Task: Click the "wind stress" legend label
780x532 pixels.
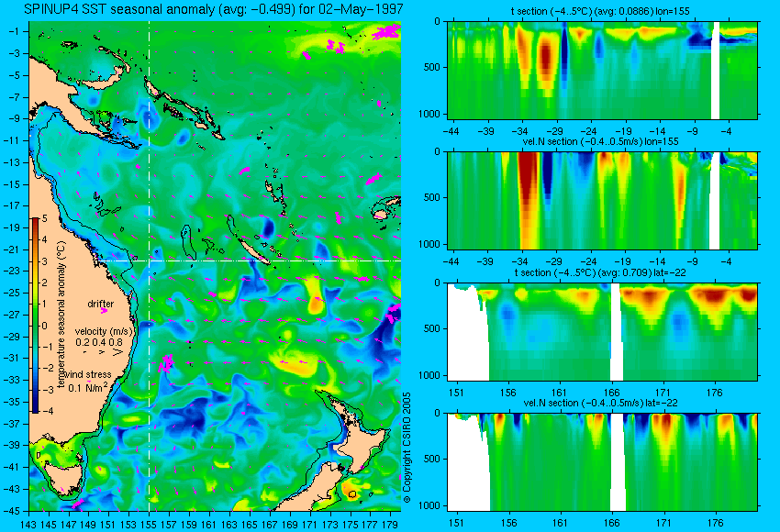Action: click(x=88, y=374)
